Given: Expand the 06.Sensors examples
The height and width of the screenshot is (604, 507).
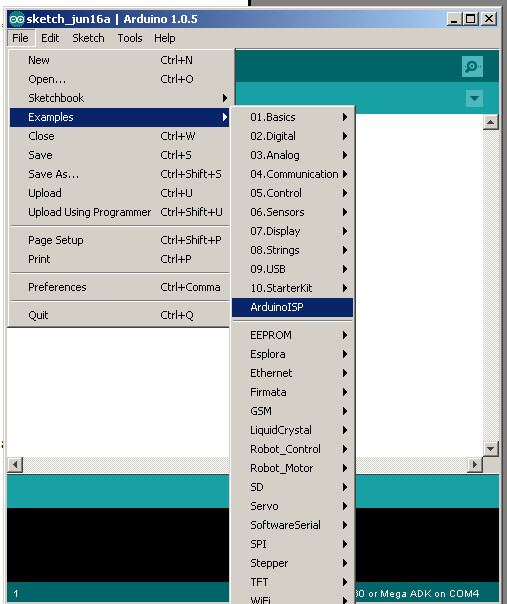Looking at the screenshot, I should (x=292, y=212).
